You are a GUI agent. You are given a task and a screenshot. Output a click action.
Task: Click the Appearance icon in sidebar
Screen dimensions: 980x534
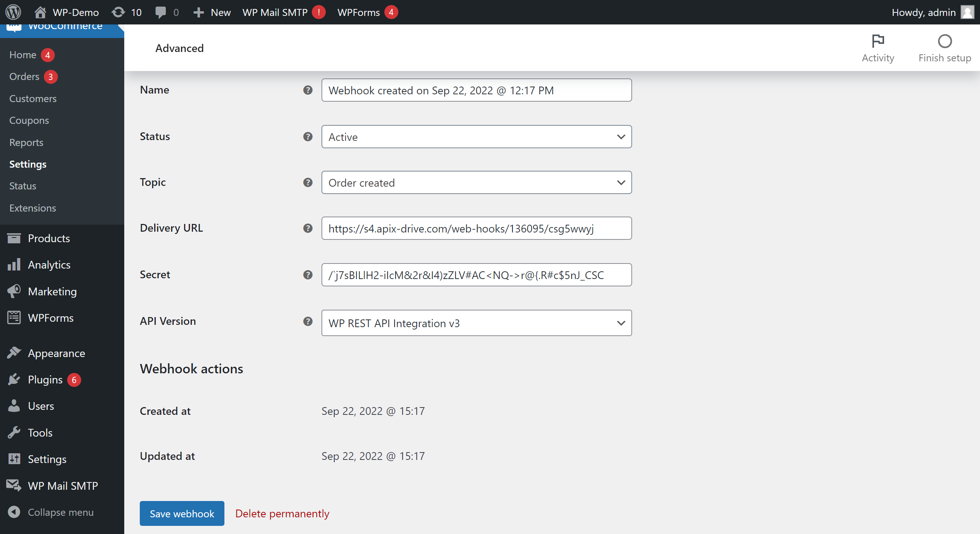pyautogui.click(x=13, y=353)
